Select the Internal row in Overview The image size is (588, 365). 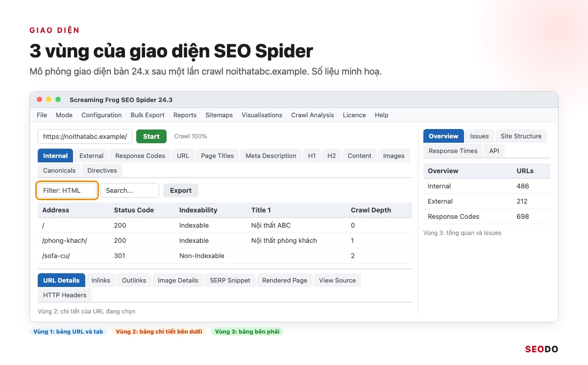click(x=487, y=186)
